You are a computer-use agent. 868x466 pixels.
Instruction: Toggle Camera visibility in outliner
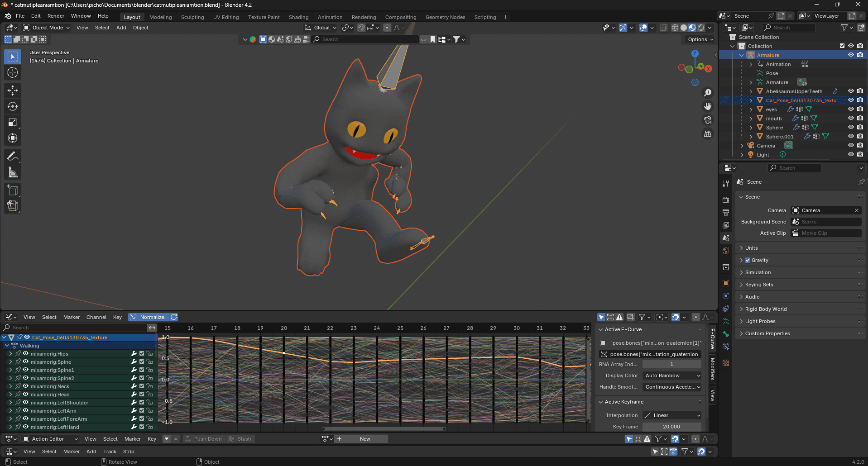851,146
